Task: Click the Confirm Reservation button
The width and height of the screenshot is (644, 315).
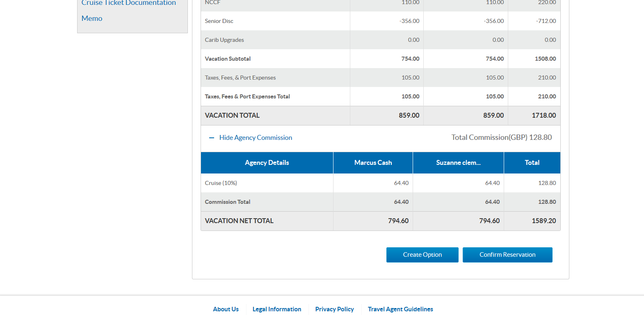Action: point(507,255)
